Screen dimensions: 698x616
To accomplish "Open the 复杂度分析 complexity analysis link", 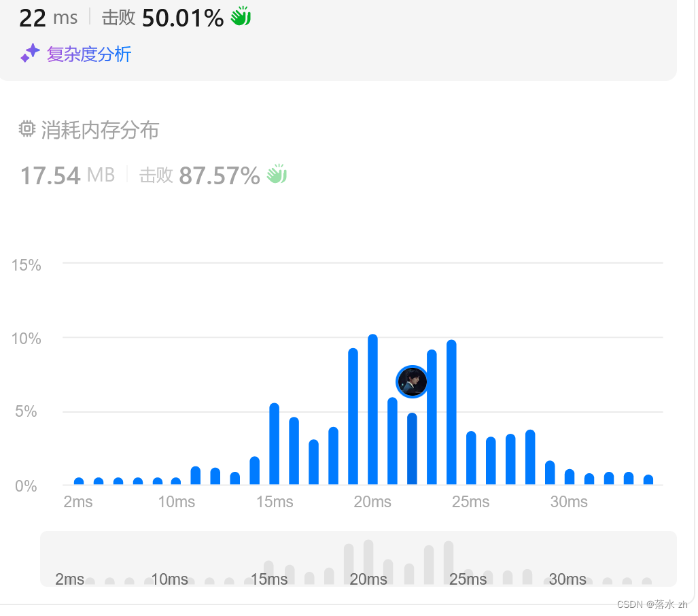I will pyautogui.click(x=88, y=54).
